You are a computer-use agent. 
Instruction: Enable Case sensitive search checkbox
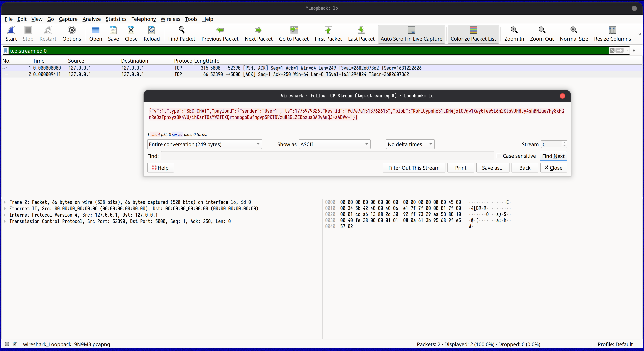[x=499, y=156]
